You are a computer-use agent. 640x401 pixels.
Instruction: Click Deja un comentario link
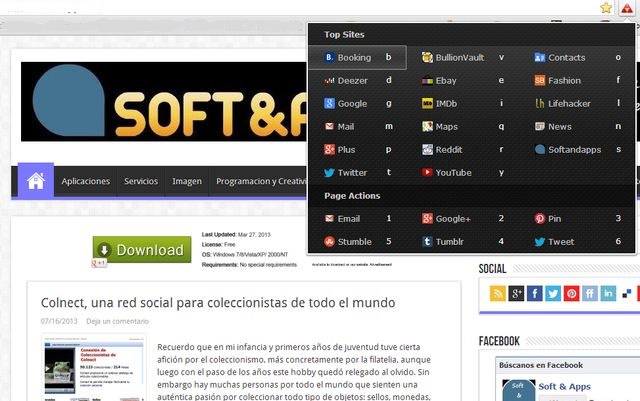coord(118,321)
